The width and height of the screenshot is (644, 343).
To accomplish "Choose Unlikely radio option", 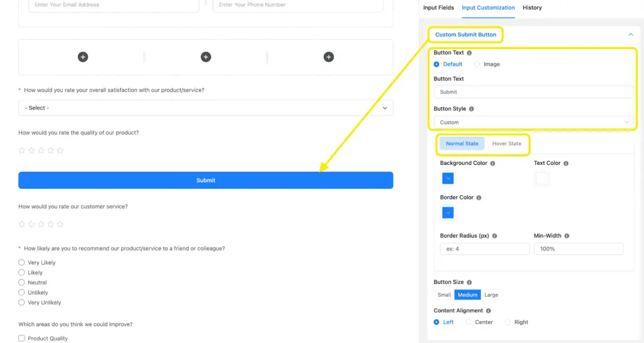I will pos(21,293).
